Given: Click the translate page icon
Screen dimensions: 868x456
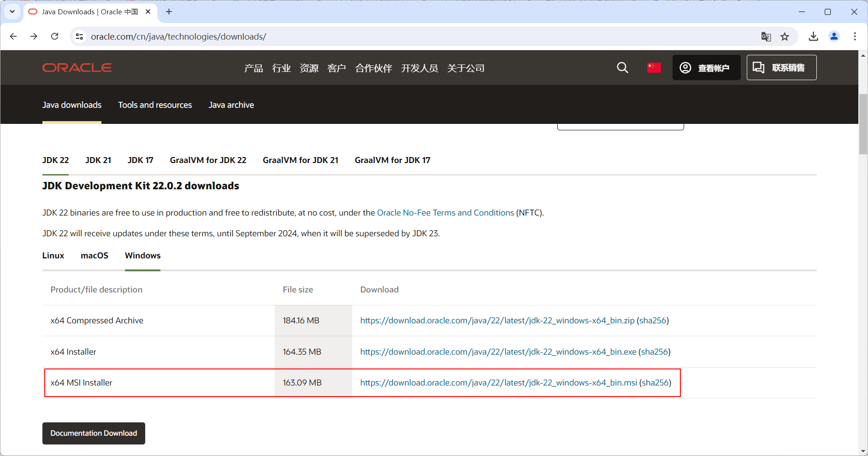Looking at the screenshot, I should [x=766, y=36].
